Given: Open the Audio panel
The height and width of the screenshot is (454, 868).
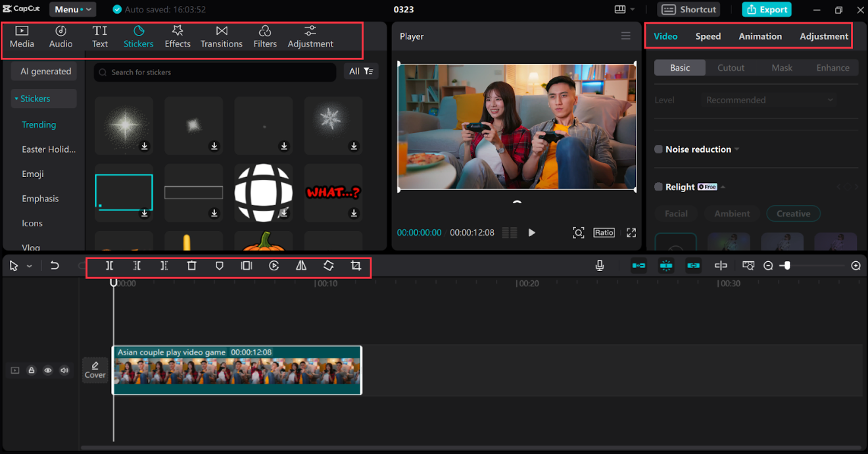Looking at the screenshot, I should coord(60,37).
